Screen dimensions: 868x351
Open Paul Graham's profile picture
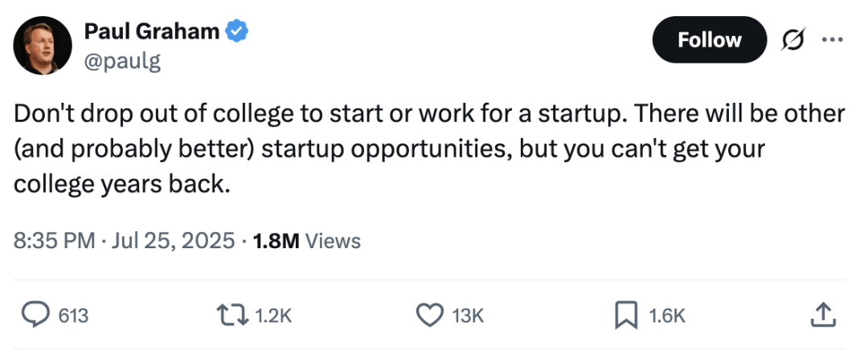click(x=43, y=46)
